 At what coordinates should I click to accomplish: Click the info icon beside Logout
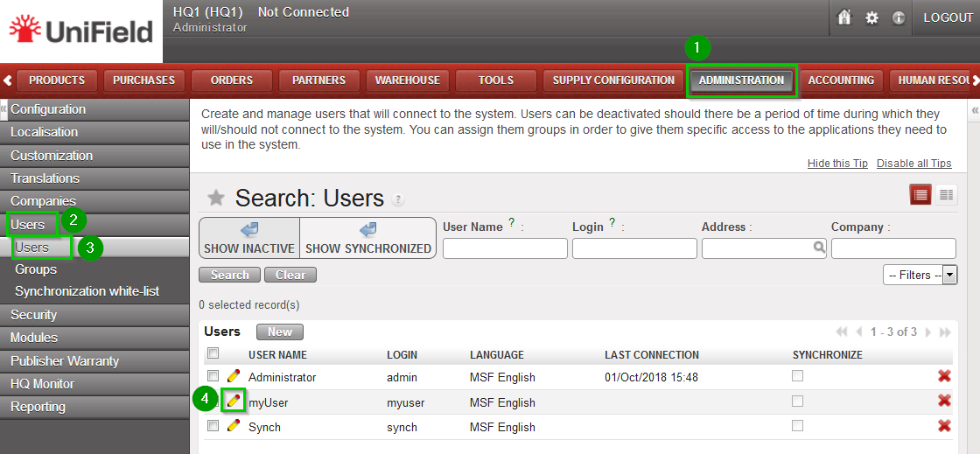(x=898, y=17)
